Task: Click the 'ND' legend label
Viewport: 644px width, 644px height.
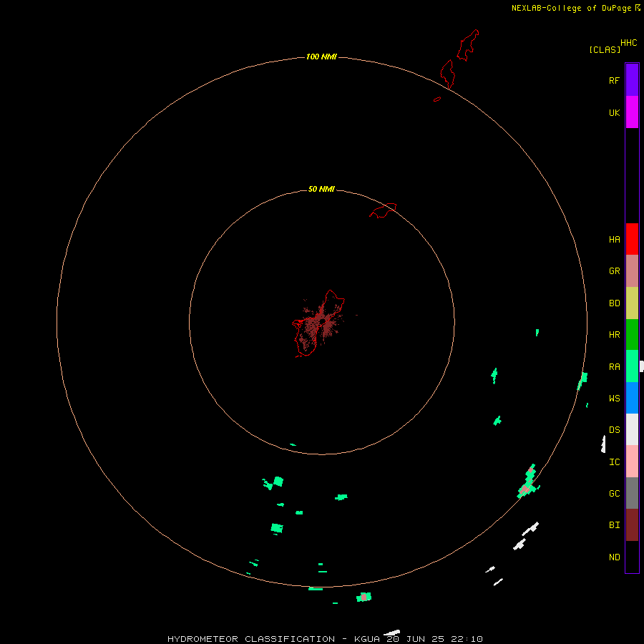Action: pos(614,557)
